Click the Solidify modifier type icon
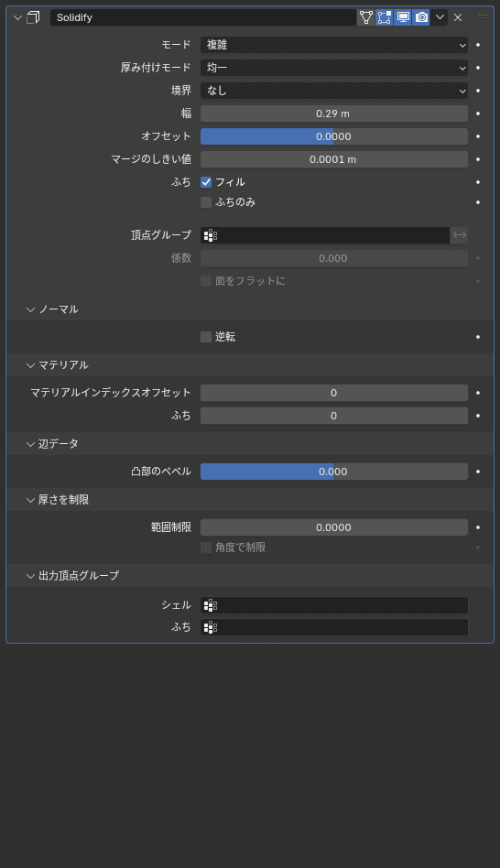Viewport: 500px width, 868px height. coord(33,17)
